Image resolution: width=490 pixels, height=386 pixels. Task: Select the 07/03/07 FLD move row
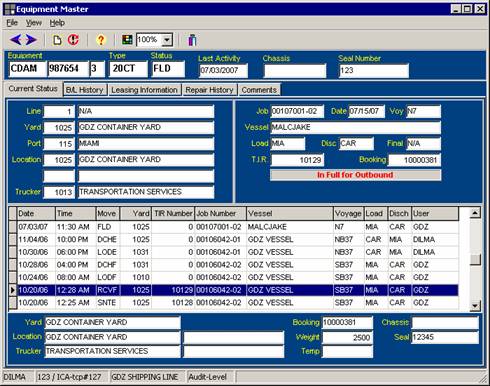click(x=233, y=227)
